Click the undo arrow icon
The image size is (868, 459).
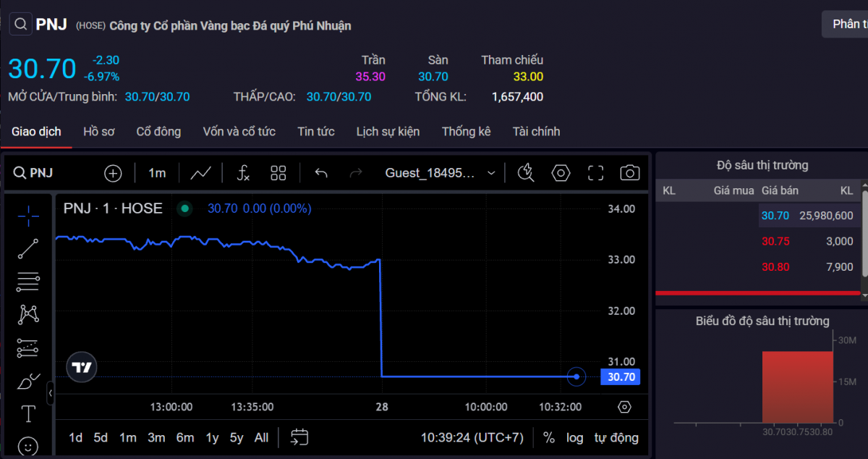tap(321, 173)
